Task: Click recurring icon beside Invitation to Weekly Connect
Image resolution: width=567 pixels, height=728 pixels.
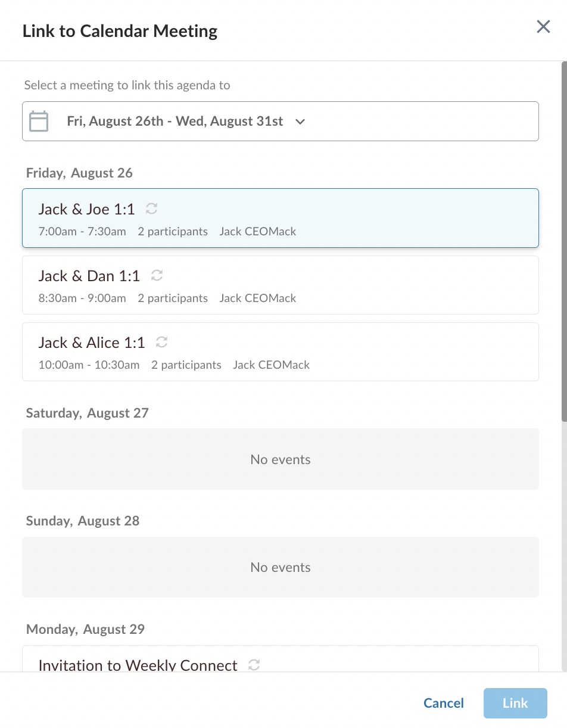Action: (x=254, y=665)
